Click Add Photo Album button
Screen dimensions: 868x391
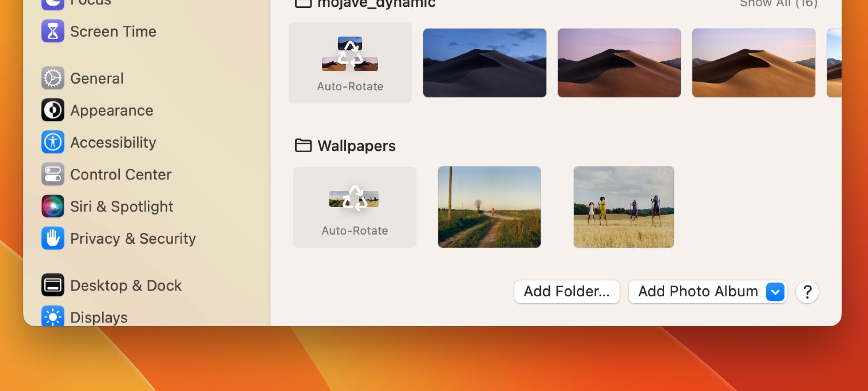(707, 292)
